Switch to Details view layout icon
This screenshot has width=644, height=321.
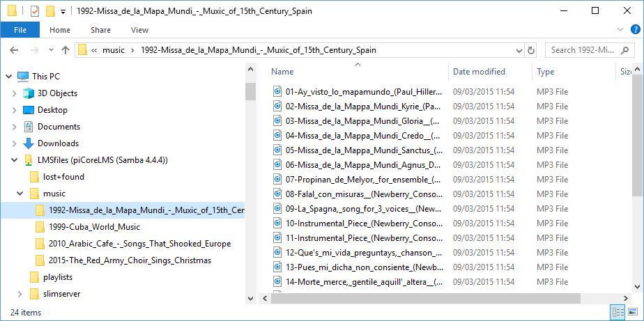618,312
